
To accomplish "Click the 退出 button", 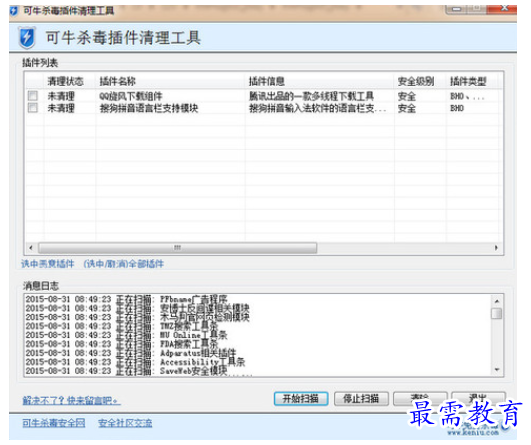I will click(x=479, y=399).
